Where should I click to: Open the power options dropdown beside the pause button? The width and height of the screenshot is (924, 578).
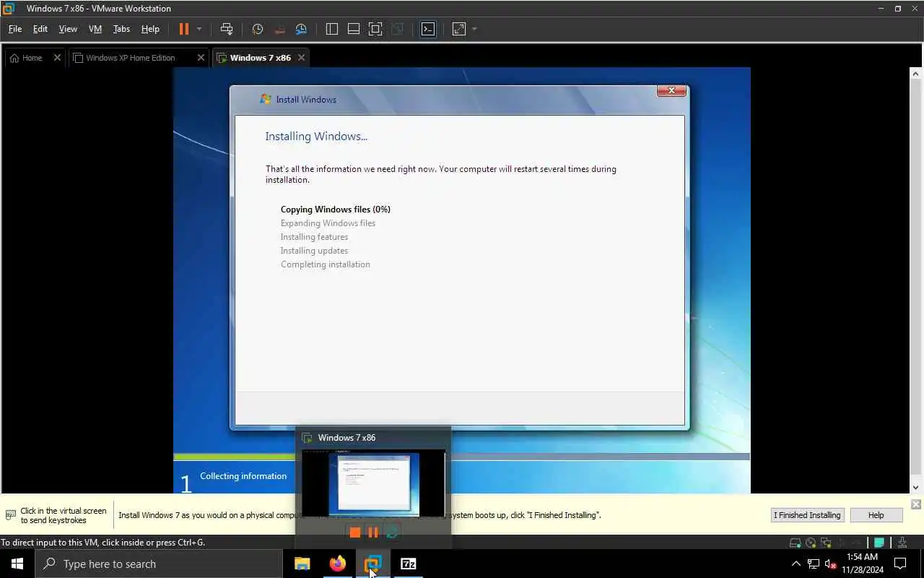(199, 29)
